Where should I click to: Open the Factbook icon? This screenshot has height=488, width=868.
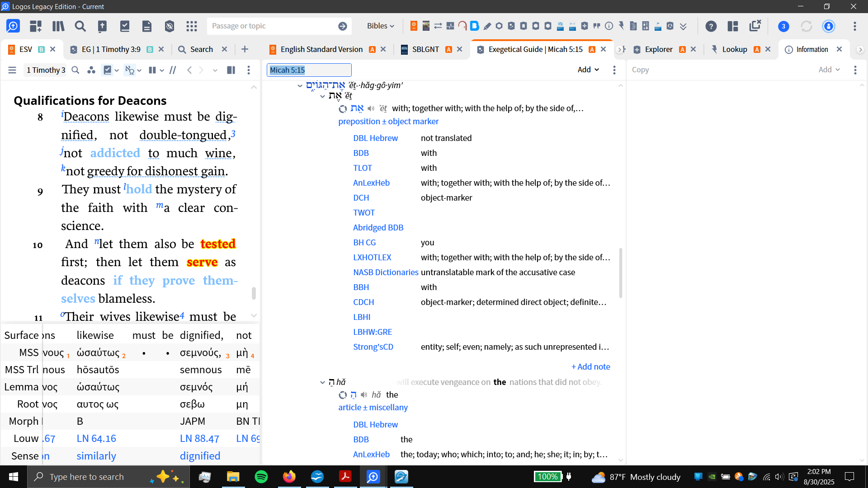(x=103, y=26)
